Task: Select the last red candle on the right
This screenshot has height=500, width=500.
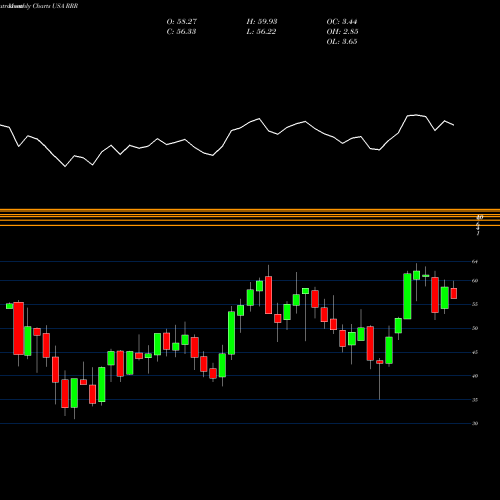Action: pyautogui.click(x=454, y=293)
